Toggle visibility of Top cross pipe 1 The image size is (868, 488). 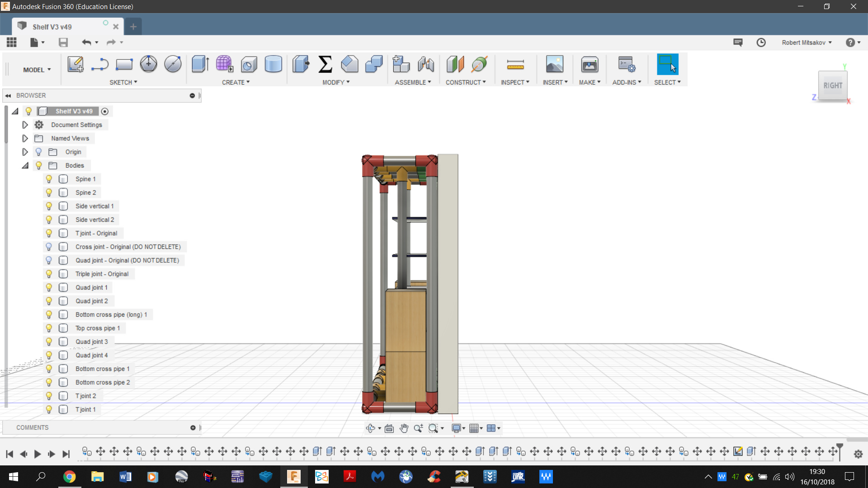click(49, 328)
